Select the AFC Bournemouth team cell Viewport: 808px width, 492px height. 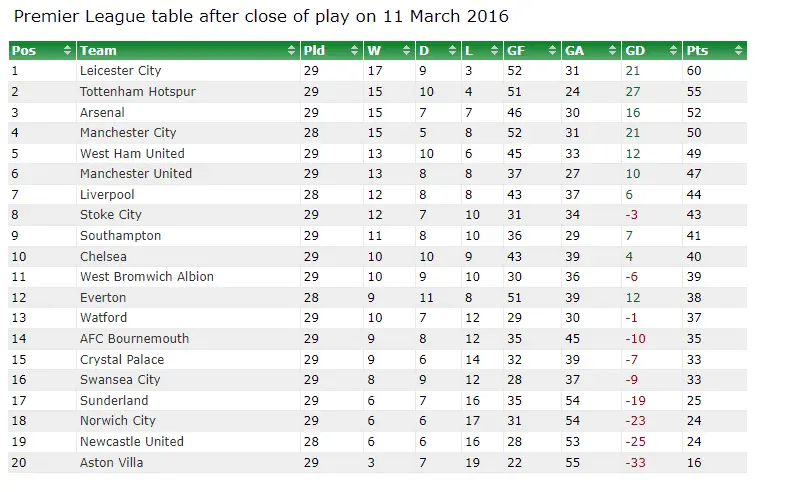[x=134, y=339]
